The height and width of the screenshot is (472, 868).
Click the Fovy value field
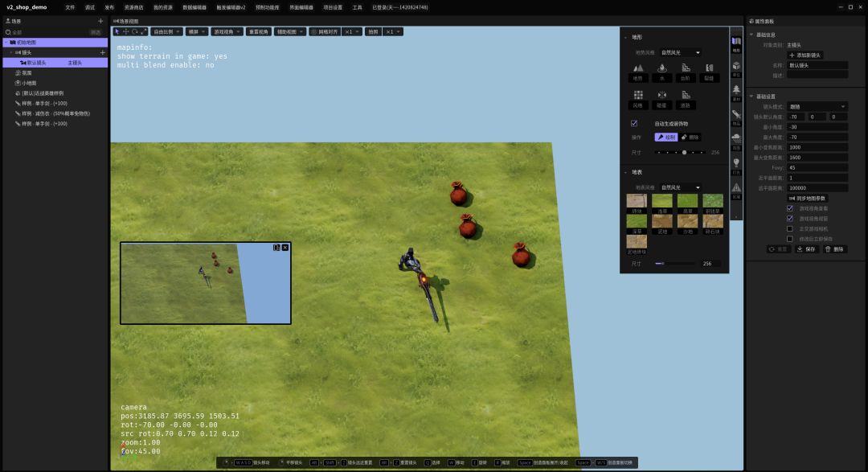(817, 167)
